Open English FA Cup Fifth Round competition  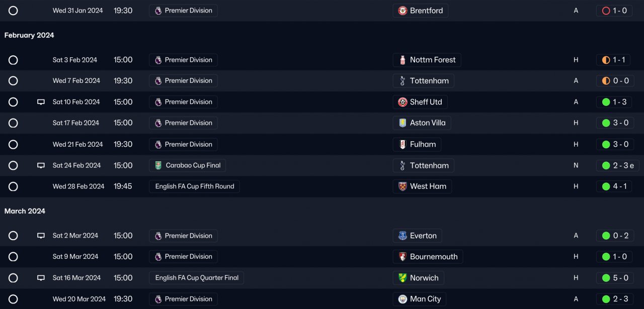194,186
